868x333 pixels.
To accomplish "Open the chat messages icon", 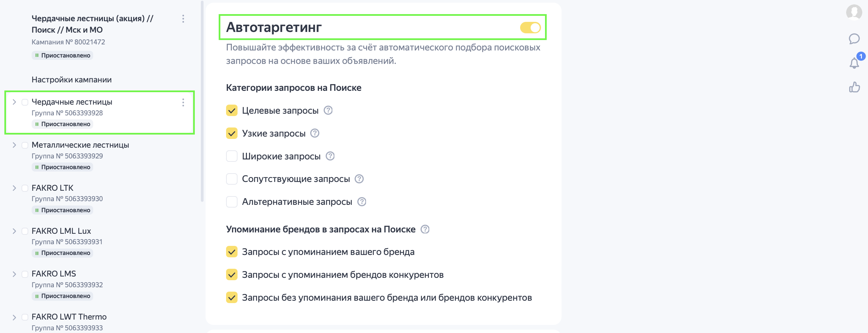I will pos(854,39).
